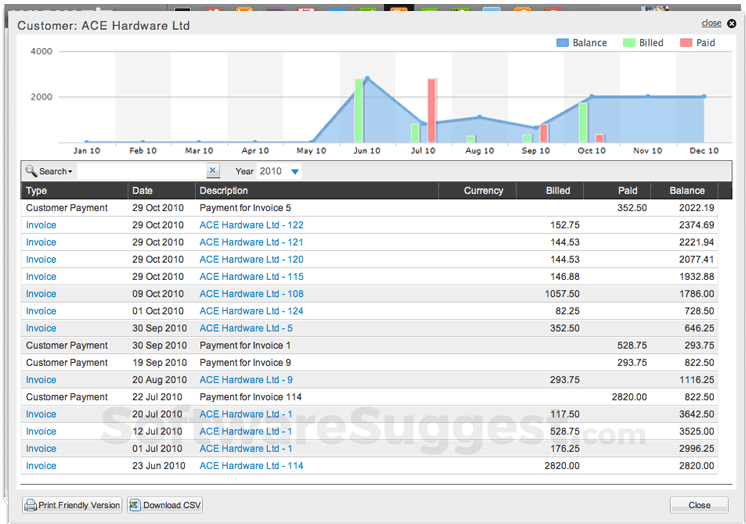The image size is (746, 524).
Task: Click the Invoice type link dated 23 Jun 2010
Action: [x=41, y=465]
